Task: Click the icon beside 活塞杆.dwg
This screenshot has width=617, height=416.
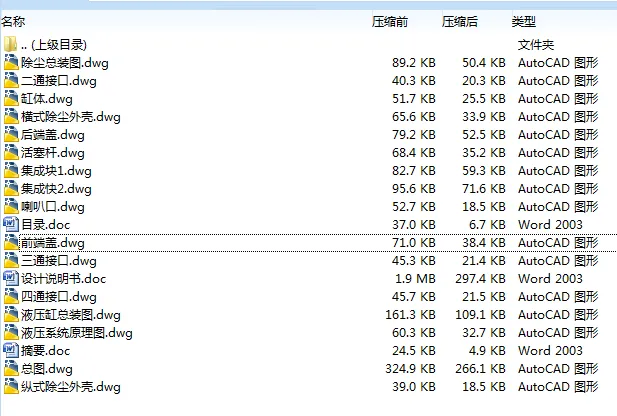Action: [x=11, y=153]
